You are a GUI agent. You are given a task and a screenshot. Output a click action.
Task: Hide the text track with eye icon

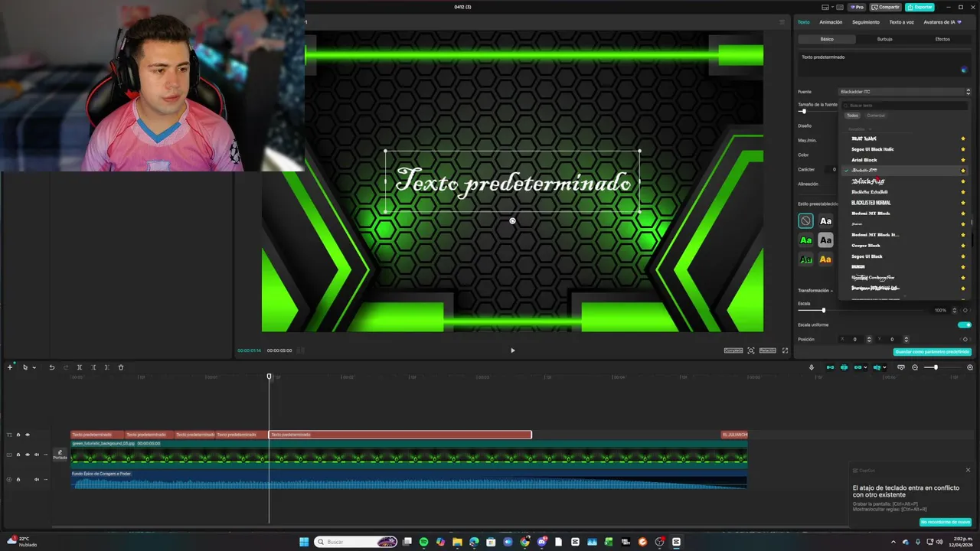[28, 435]
